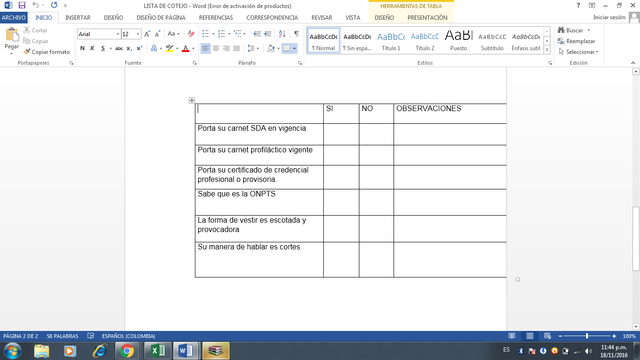
Task: Expand the styles gallery more arrow
Action: pos(547,50)
